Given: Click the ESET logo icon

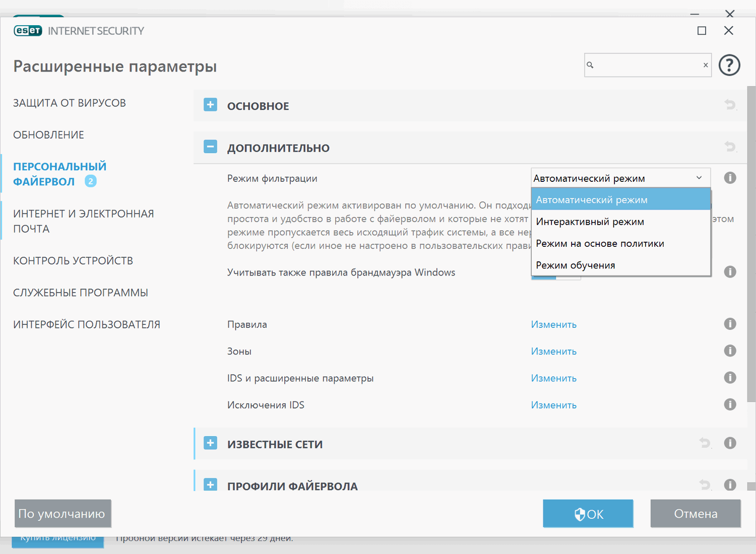Looking at the screenshot, I should (x=28, y=30).
